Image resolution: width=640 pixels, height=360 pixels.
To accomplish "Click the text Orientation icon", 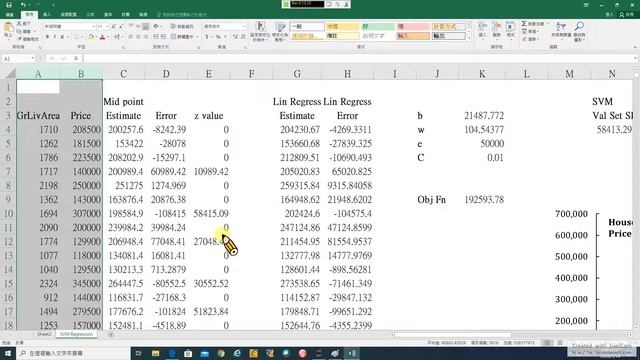I will click(156, 27).
